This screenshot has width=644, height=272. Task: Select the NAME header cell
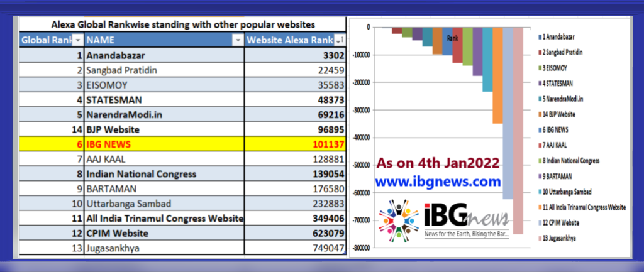(164, 40)
